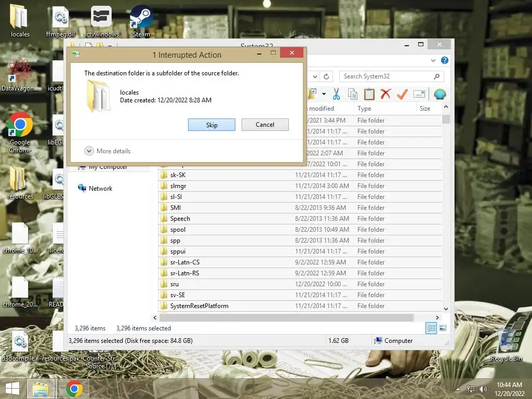
Task: Select the SystemResetPlatform folder row
Action: point(300,306)
